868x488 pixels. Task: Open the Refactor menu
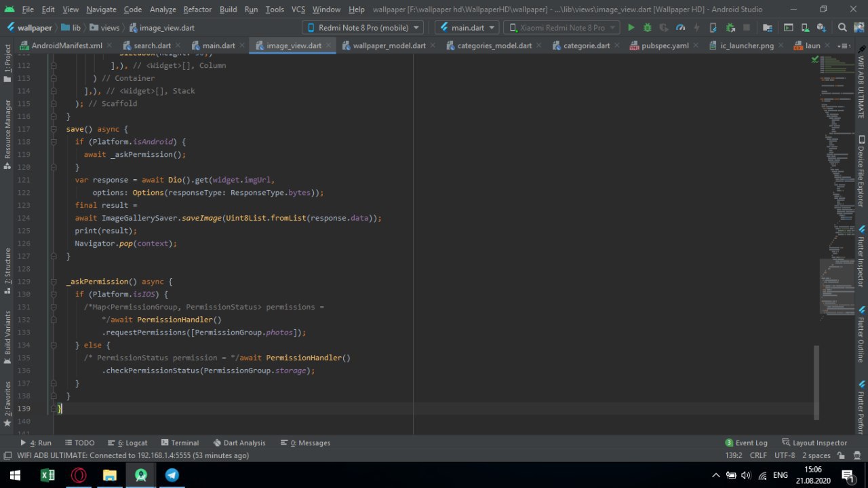coord(197,10)
